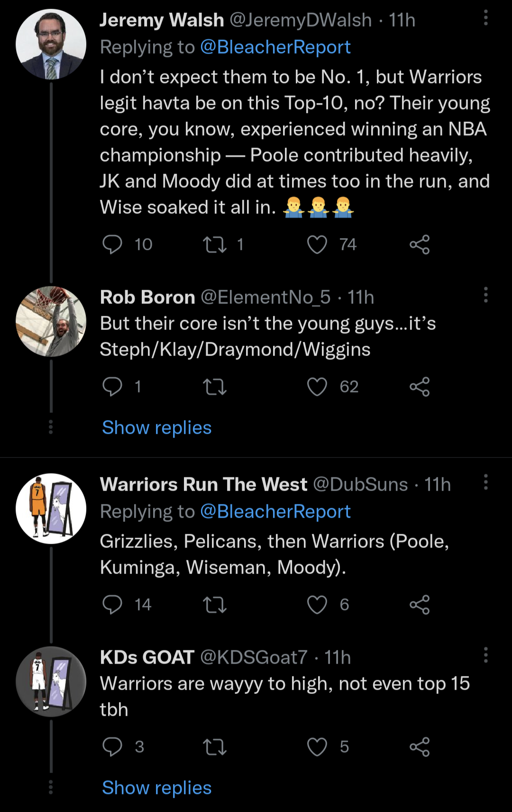The height and width of the screenshot is (812, 512).
Task: Retweet KDs GOAT's tweet
Action: (x=215, y=747)
